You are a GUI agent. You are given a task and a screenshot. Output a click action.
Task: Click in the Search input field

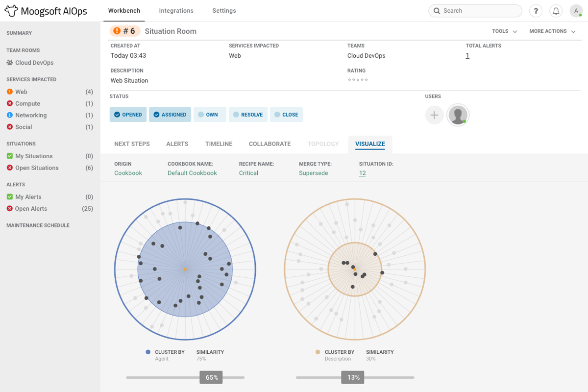(x=475, y=11)
